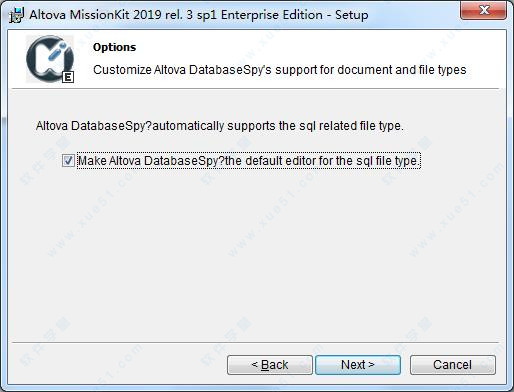
Task: Click the Enterprise "E" badge on the logo
Action: (68, 77)
